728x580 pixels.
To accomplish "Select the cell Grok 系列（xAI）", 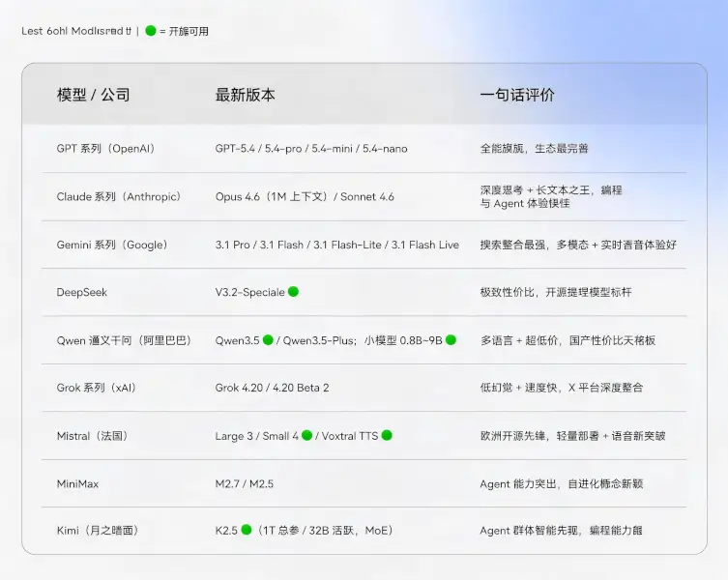I will click(97, 388).
